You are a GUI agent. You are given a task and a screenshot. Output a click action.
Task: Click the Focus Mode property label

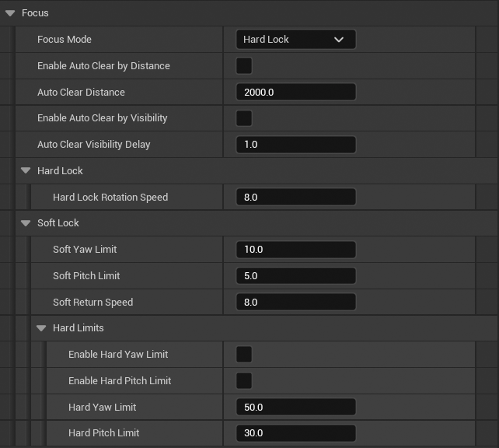click(x=65, y=40)
